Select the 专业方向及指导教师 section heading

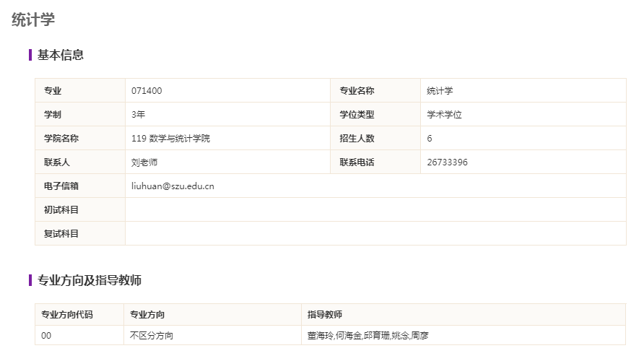(x=90, y=280)
